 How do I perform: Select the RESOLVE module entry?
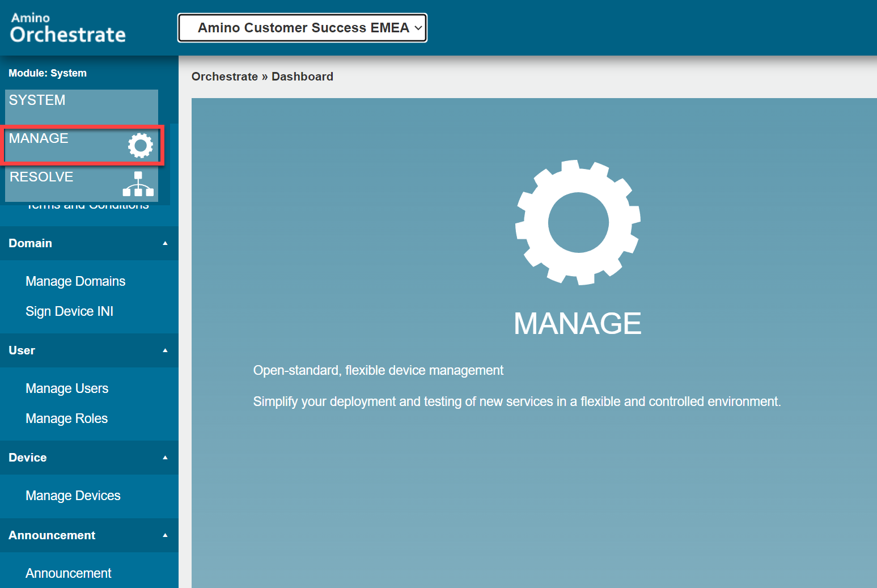[x=82, y=184]
